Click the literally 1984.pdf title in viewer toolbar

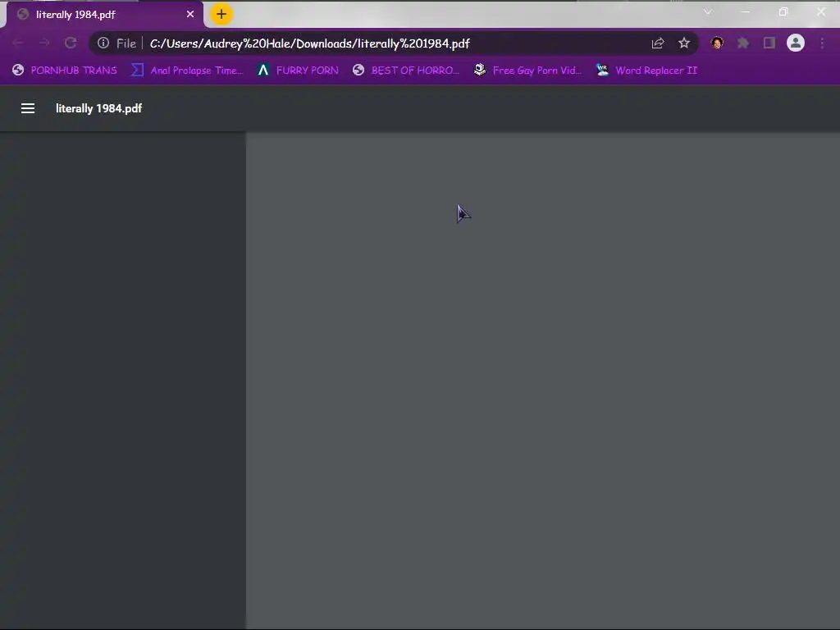(x=98, y=108)
